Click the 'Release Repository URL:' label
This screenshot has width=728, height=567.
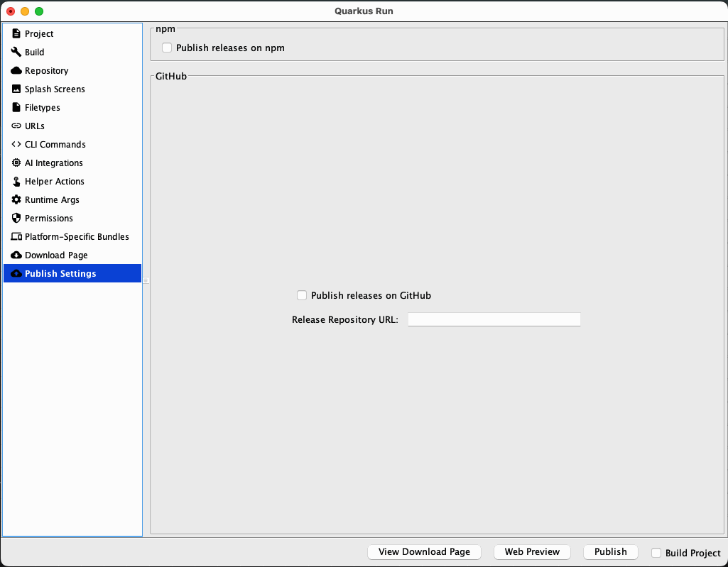[345, 319]
